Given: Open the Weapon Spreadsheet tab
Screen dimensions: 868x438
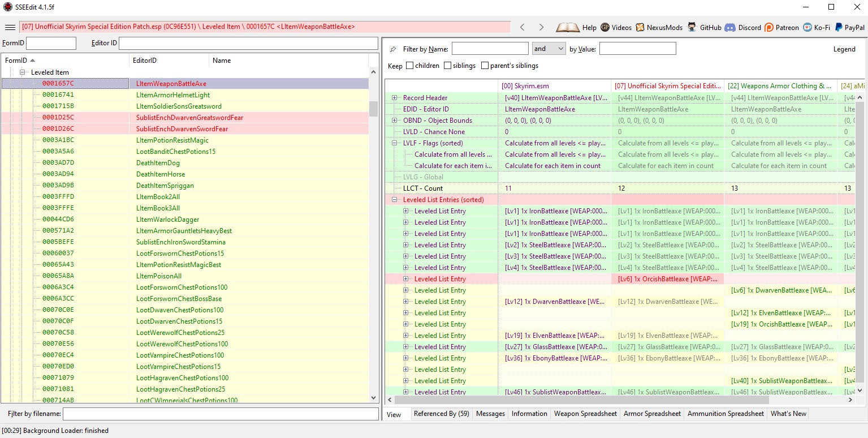Looking at the screenshot, I should point(585,414).
